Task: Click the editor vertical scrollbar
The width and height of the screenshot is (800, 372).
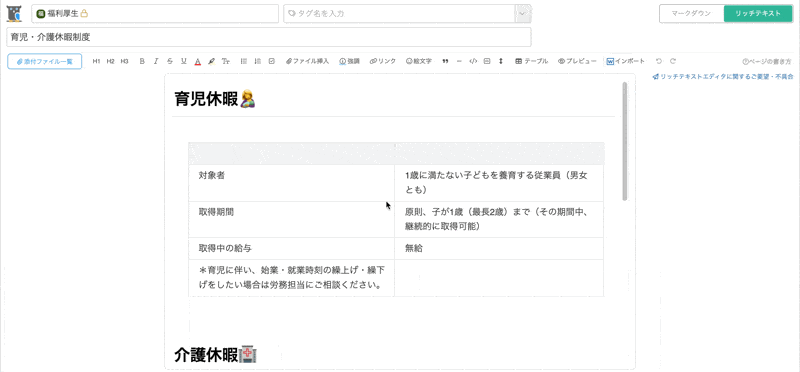Action: 624,141
